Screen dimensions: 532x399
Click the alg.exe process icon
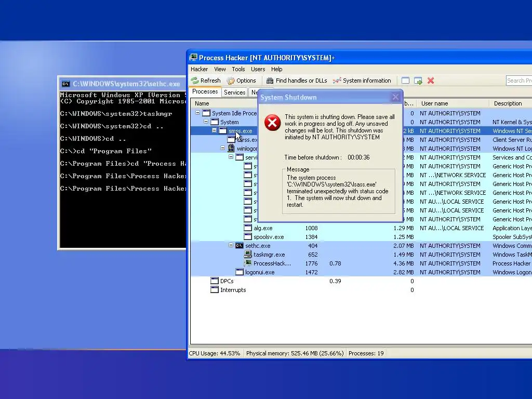(248, 228)
